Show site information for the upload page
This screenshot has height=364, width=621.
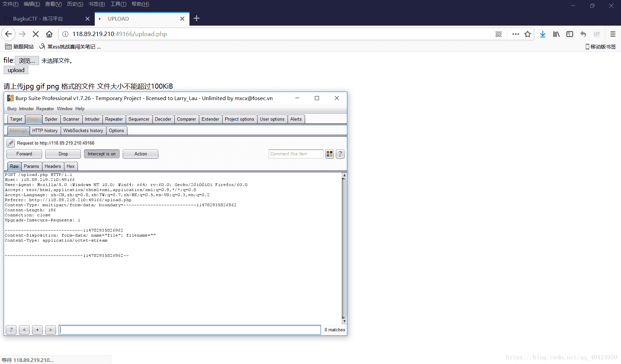pyautogui.click(x=65, y=34)
